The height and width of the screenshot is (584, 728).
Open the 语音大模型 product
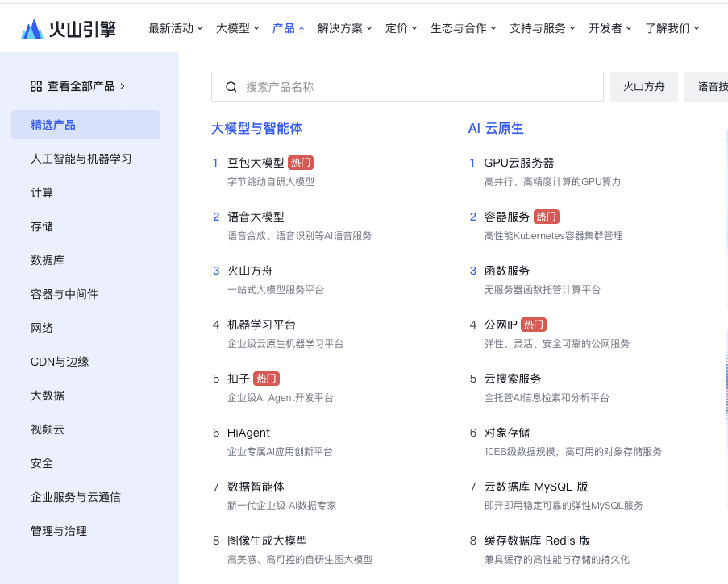(256, 217)
